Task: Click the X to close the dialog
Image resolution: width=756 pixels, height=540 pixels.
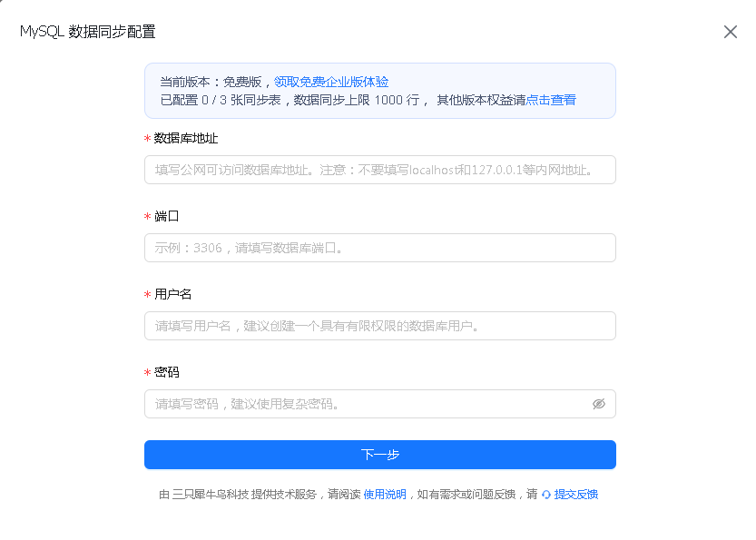Action: pyautogui.click(x=731, y=32)
